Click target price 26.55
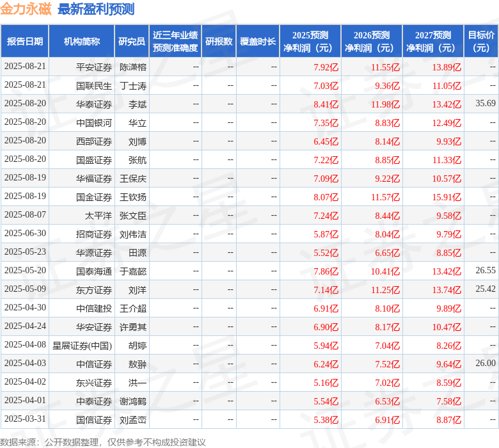Image resolution: width=499 pixels, height=448 pixels. click(x=486, y=270)
